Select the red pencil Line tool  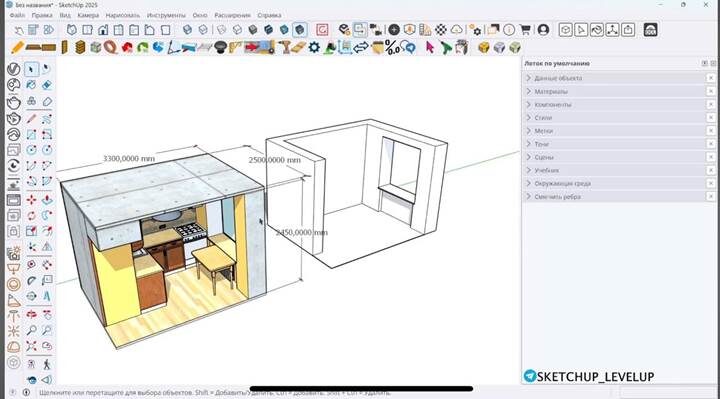pyautogui.click(x=31, y=119)
